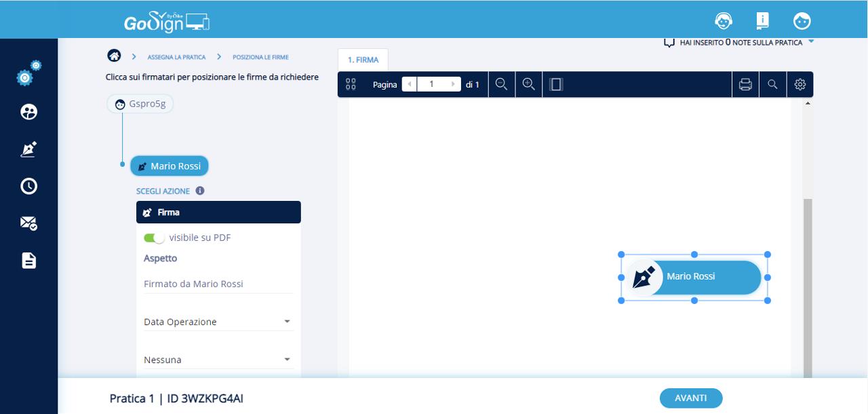Screen dimensions: 868x414
Task: Click the zoom out magnifier icon
Action: 501,84
